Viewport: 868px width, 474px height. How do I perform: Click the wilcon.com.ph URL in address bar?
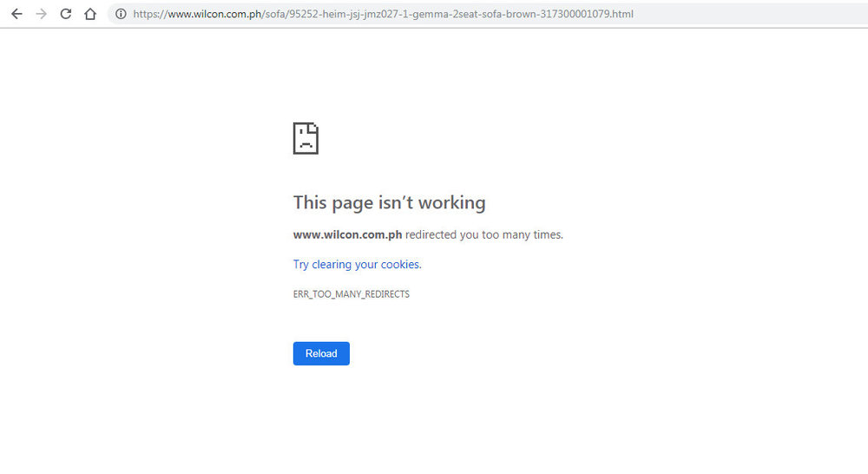coord(383,14)
